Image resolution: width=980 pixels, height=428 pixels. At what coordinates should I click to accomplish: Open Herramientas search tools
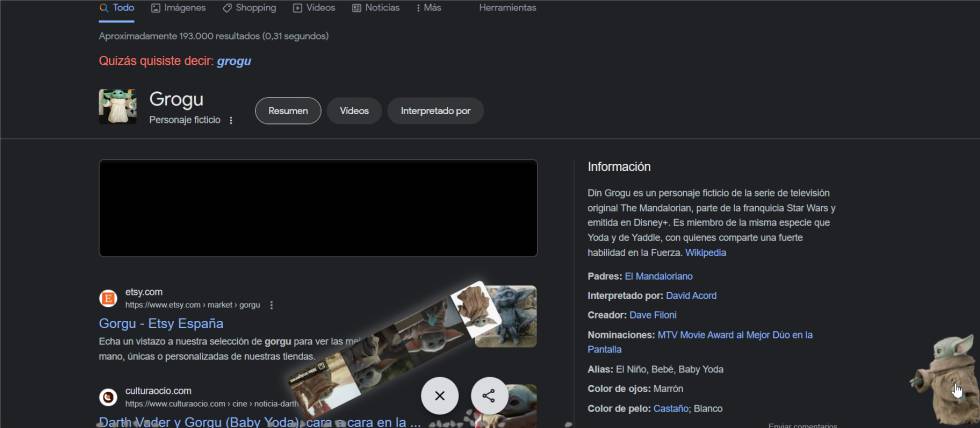508,8
